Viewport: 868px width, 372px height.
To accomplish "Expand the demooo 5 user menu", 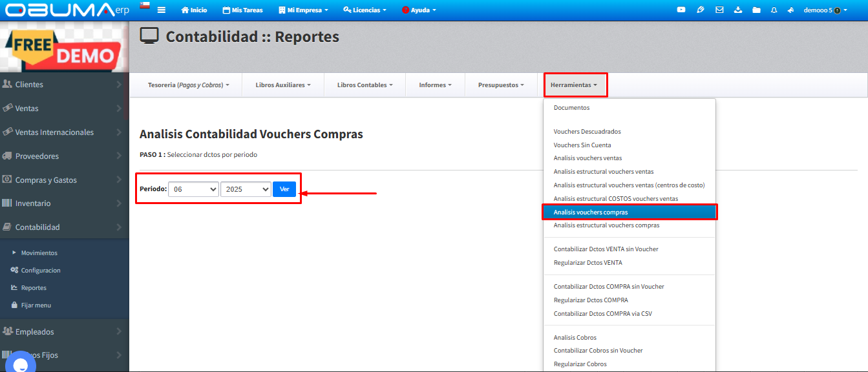I will [x=825, y=10].
